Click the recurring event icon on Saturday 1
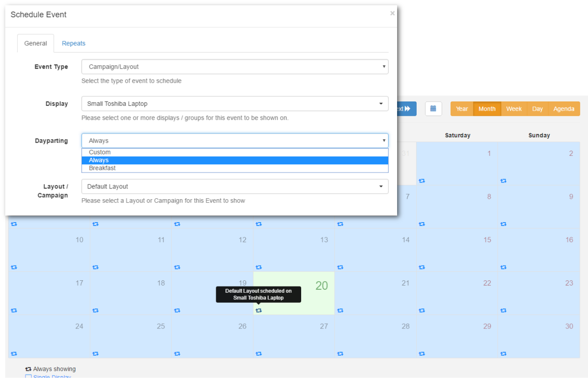This screenshot has width=588, height=378. click(421, 181)
